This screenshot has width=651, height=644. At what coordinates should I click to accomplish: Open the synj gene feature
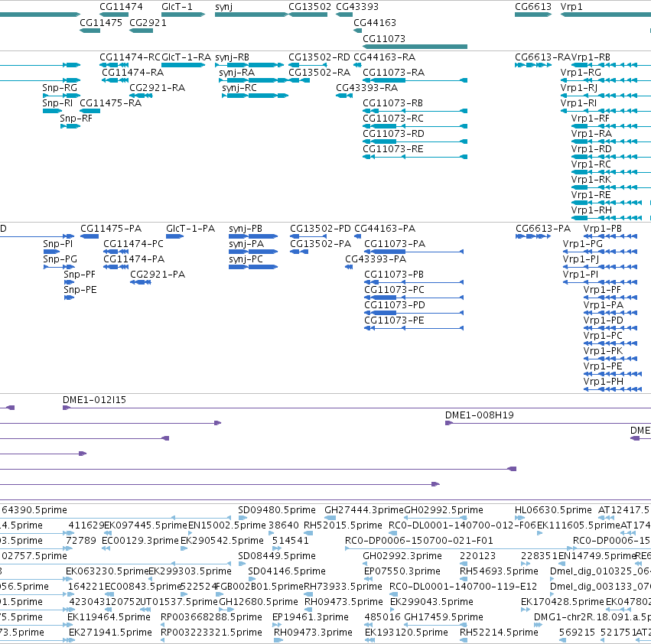251,15
